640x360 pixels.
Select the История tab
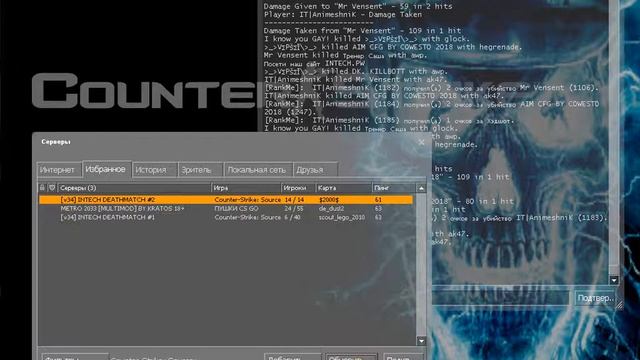click(x=154, y=170)
